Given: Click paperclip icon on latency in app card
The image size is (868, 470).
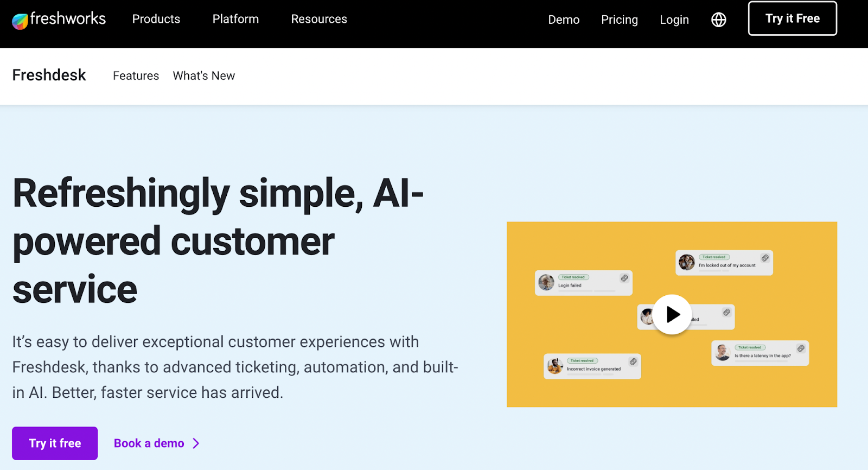Looking at the screenshot, I should coord(801,348).
